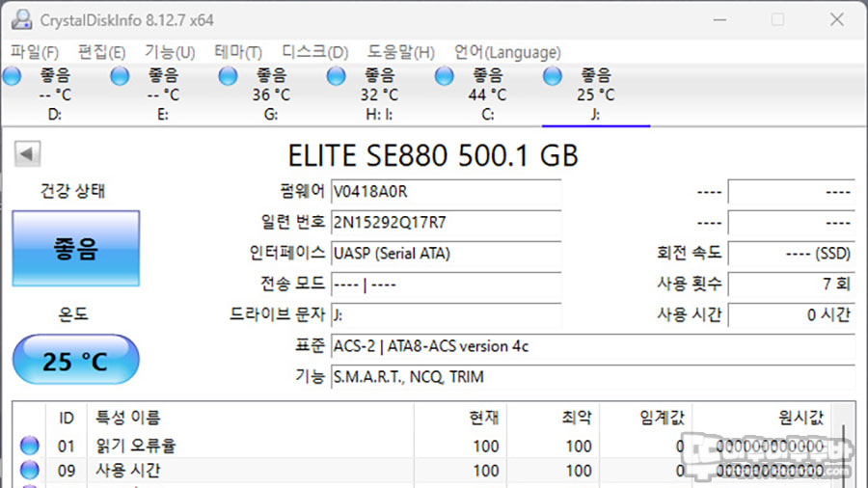The height and width of the screenshot is (488, 868).
Task: Click the 건강 상태 label
Action: click(x=72, y=191)
